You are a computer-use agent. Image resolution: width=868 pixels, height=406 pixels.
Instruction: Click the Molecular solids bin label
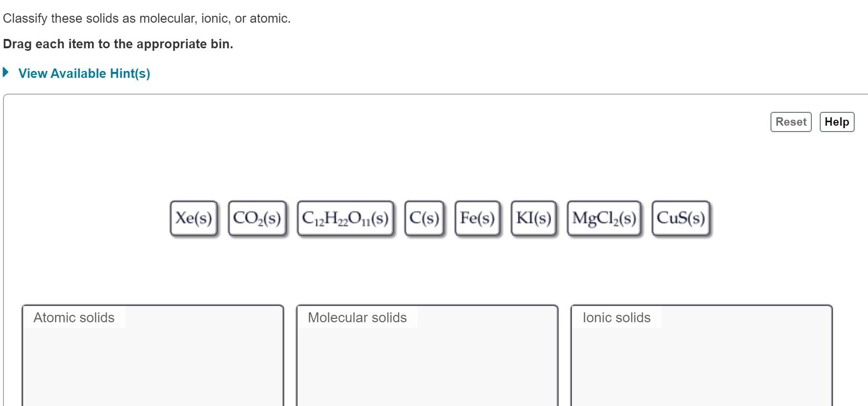357,318
